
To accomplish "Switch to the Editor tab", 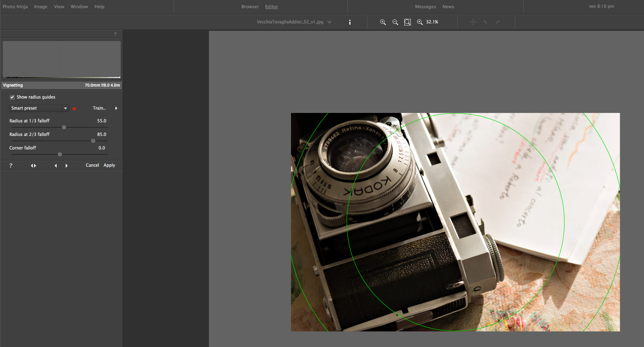I will coord(272,7).
